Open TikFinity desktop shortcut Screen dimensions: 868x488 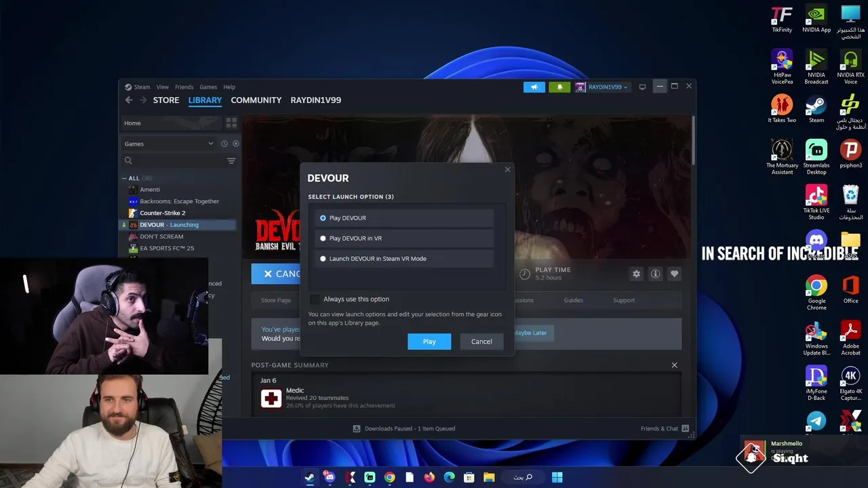(782, 20)
